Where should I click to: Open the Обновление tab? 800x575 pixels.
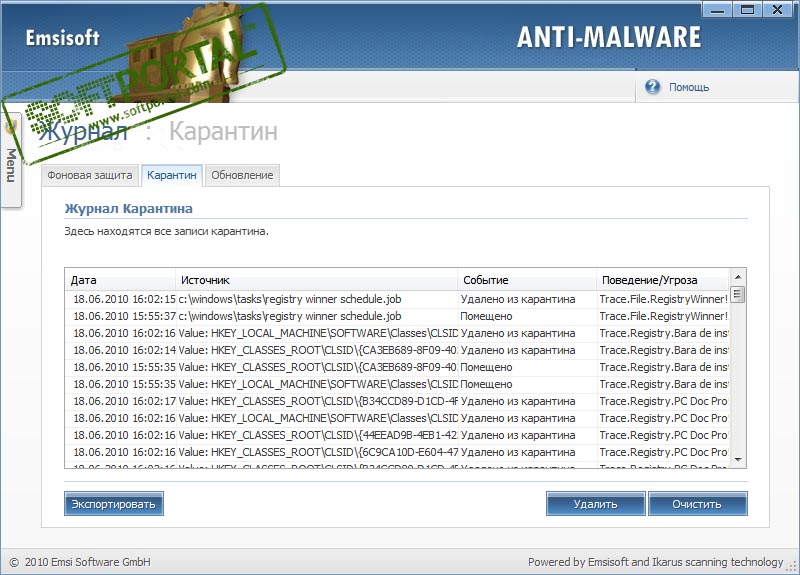pos(242,175)
